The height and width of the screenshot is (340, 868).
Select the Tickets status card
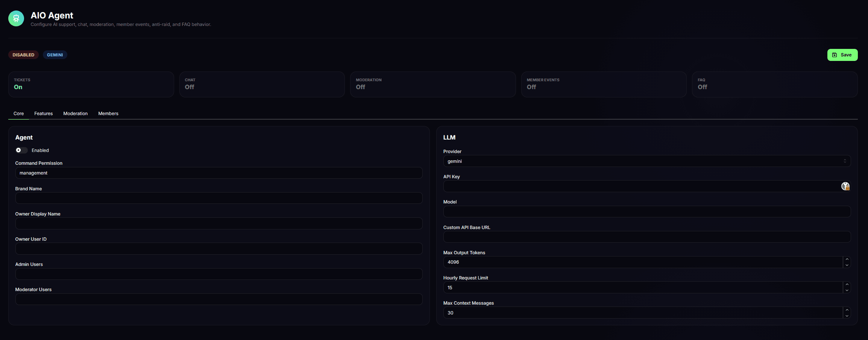[x=91, y=84]
